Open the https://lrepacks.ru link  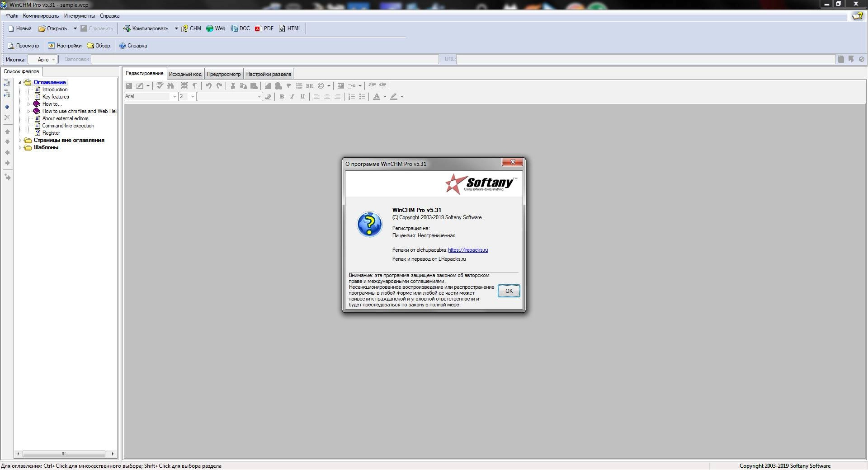(468, 250)
